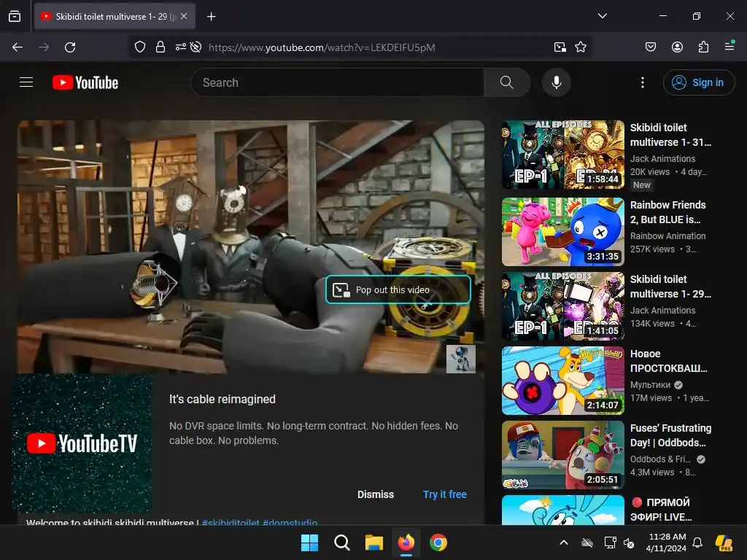Viewport: 747px width, 560px height.
Task: Open site permissions icon in address bar
Action: 181,47
